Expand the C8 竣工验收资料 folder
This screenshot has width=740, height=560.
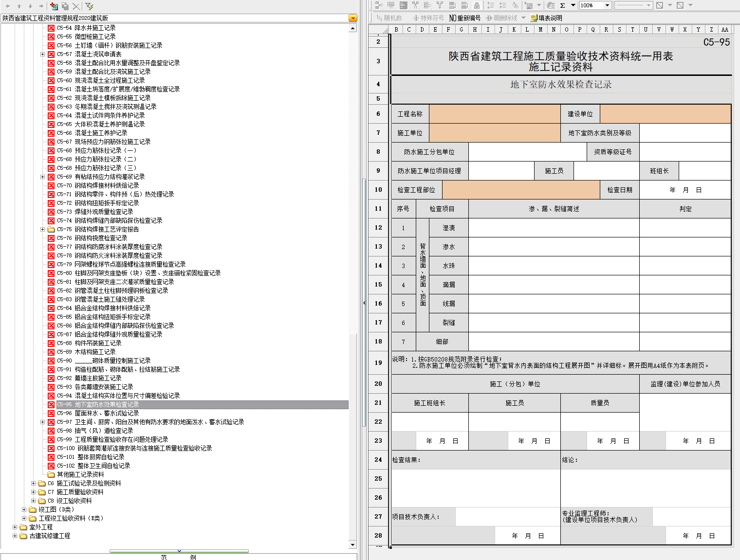33,501
